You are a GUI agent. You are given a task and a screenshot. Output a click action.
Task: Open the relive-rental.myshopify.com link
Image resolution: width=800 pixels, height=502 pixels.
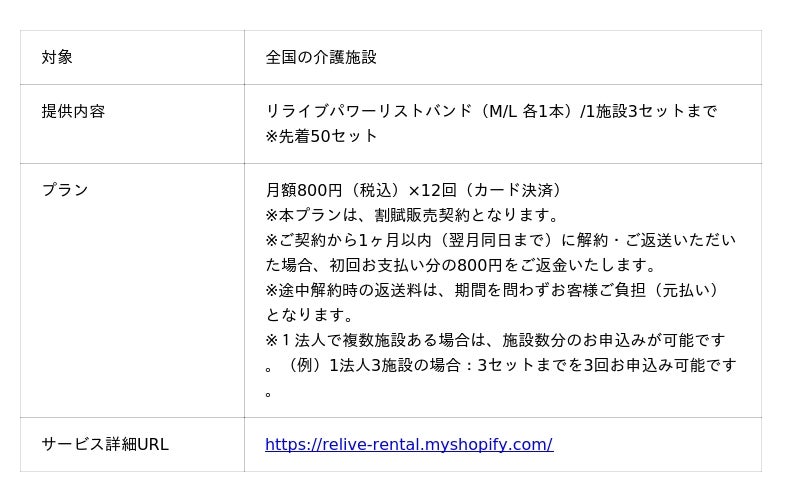click(408, 444)
